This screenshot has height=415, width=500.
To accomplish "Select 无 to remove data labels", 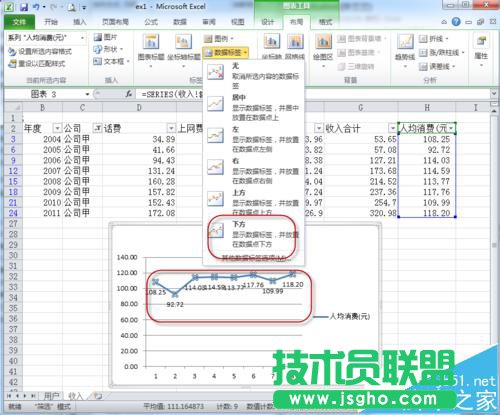I will click(x=253, y=76).
